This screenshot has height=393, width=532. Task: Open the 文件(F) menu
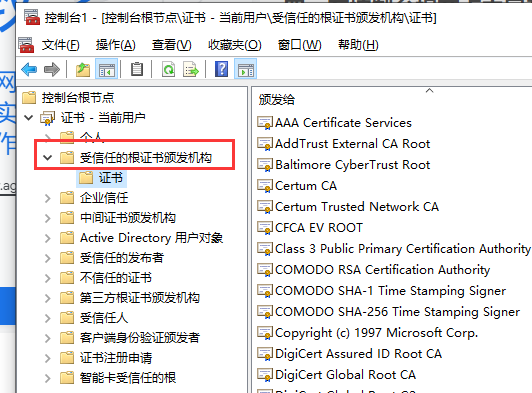[x=60, y=45]
